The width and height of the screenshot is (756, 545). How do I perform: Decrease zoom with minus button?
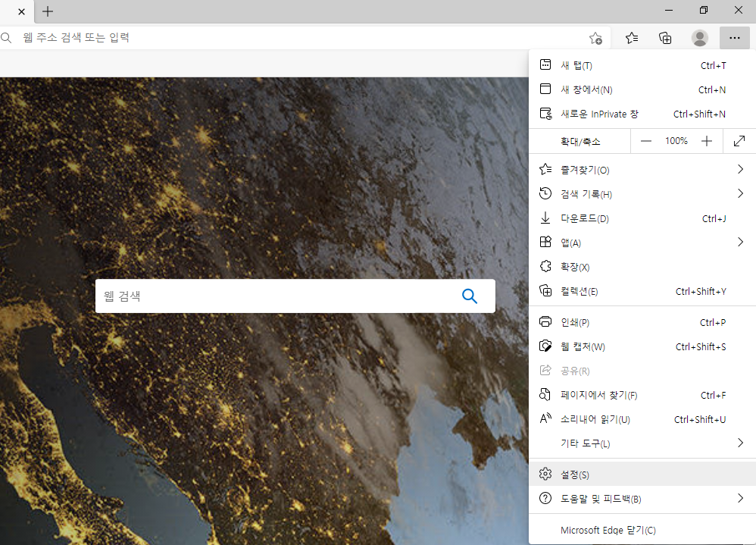(646, 141)
